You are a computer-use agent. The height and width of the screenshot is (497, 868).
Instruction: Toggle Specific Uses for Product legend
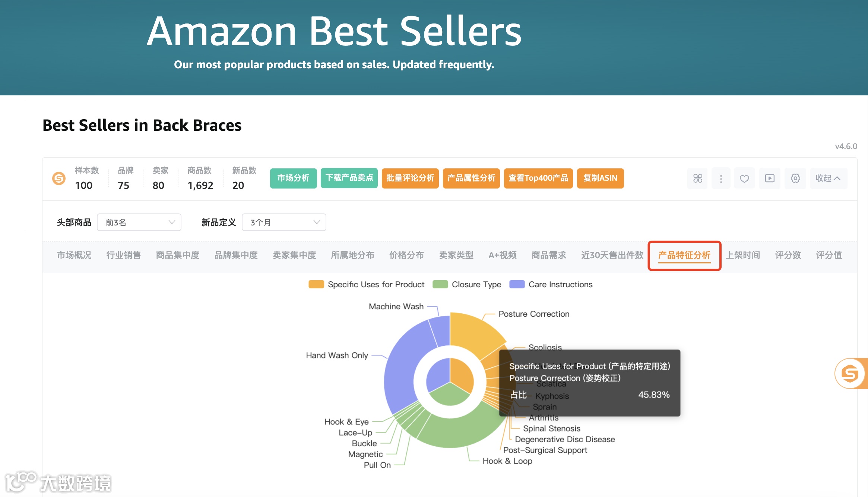(x=367, y=285)
